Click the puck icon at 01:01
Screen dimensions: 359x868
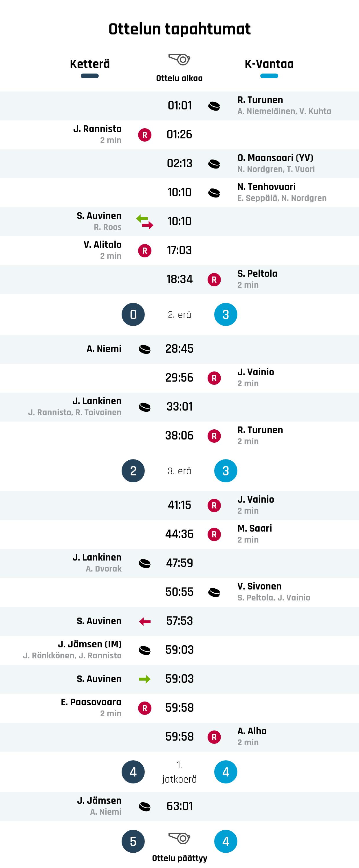214,106
